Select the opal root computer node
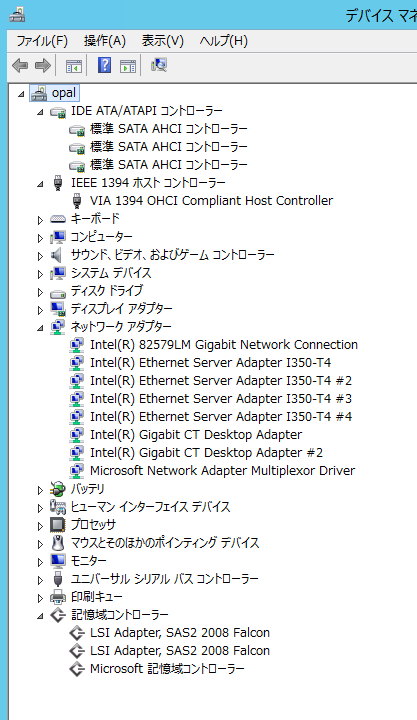The width and height of the screenshot is (417, 720). [63, 93]
